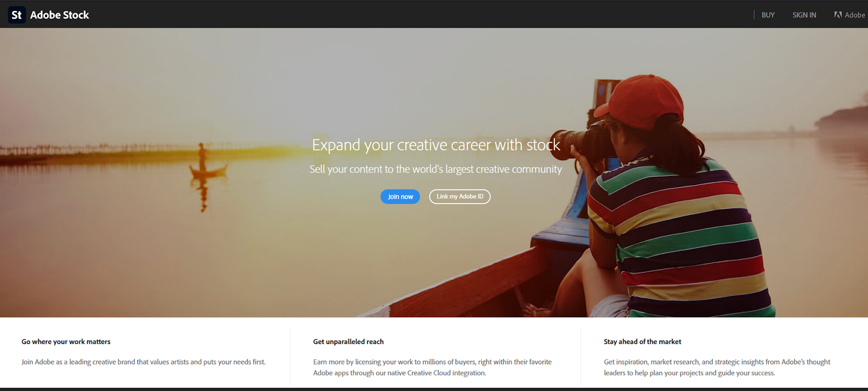Click the headline Expand your creative career
Image resolution: width=868 pixels, height=391 pixels.
tap(436, 145)
